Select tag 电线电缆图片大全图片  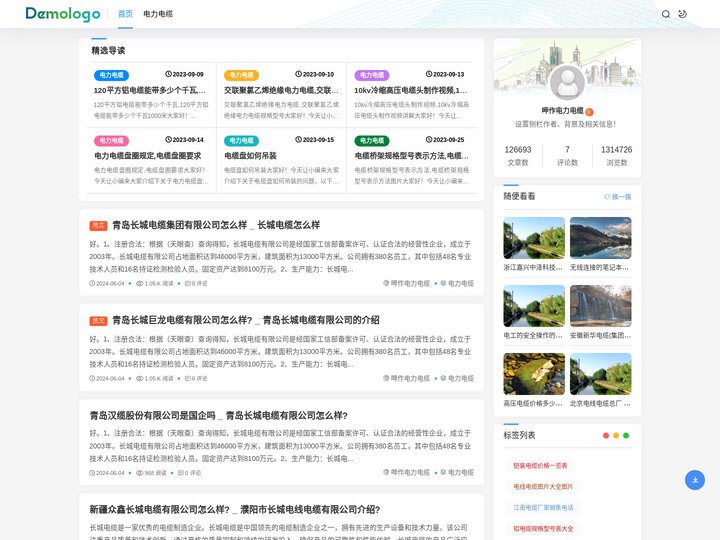point(543,487)
